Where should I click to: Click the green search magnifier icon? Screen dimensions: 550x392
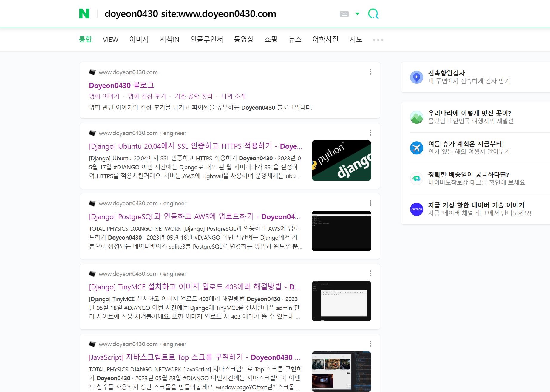pyautogui.click(x=373, y=14)
